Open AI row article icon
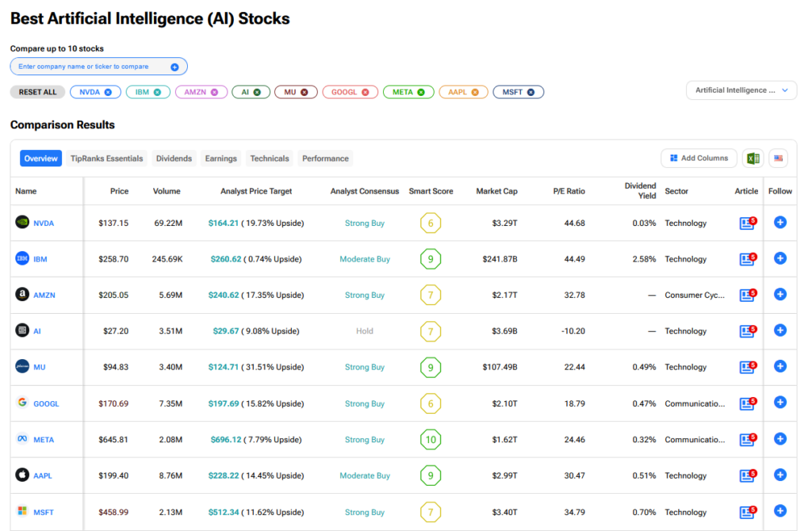The width and height of the screenshot is (812, 531). pyautogui.click(x=748, y=330)
